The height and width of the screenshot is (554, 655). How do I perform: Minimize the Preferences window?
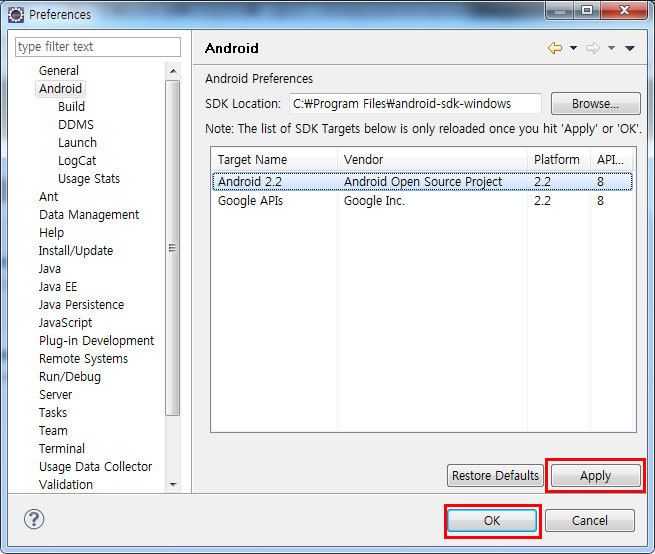560,10
